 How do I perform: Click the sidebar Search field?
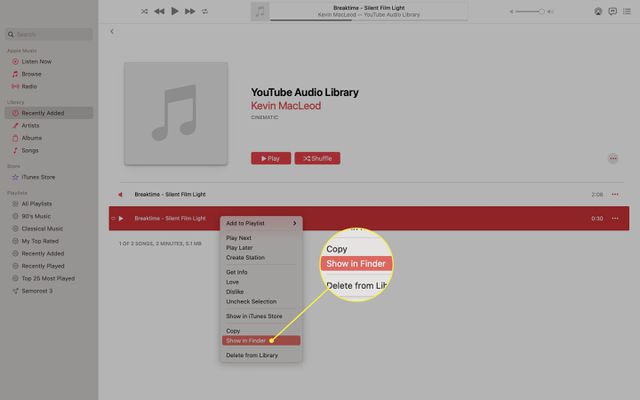(x=50, y=34)
